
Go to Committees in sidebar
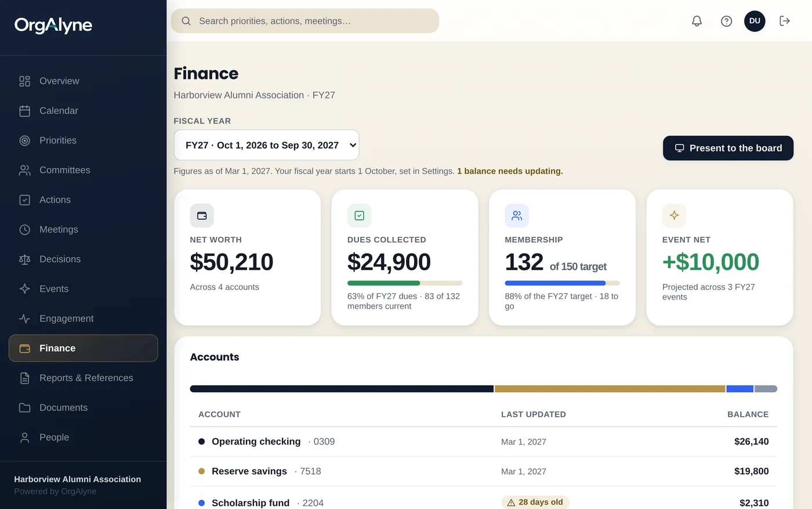tap(83, 170)
